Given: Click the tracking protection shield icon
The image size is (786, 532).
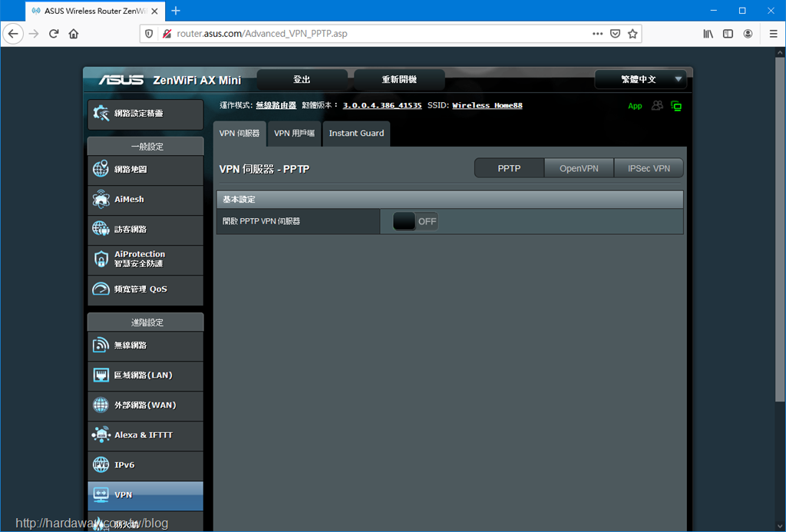Looking at the screenshot, I should pyautogui.click(x=149, y=34).
